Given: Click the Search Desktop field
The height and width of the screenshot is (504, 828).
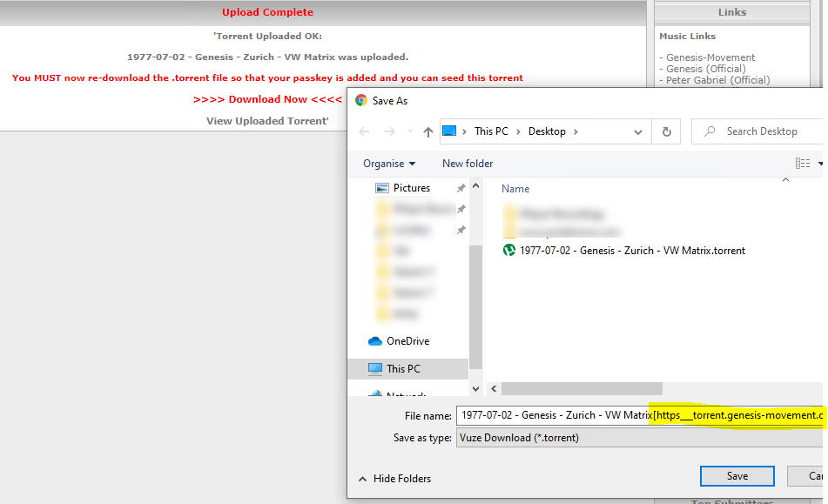Looking at the screenshot, I should pos(757,131).
